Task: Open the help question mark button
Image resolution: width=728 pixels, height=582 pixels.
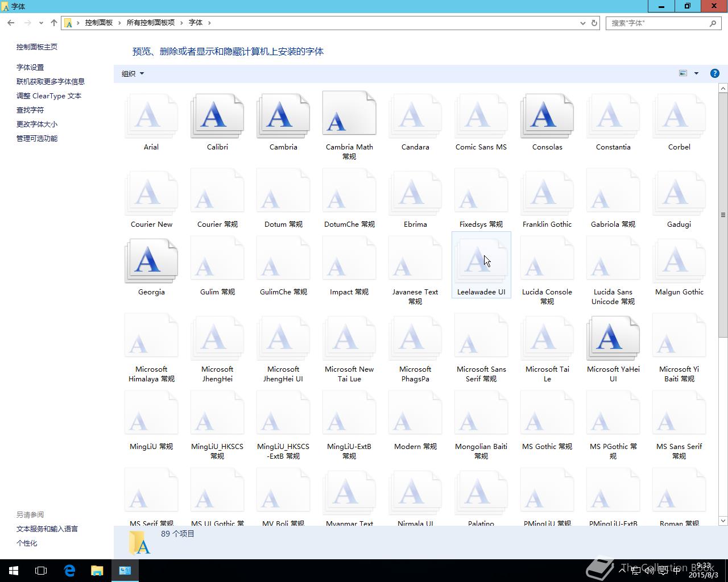Action: coord(715,73)
